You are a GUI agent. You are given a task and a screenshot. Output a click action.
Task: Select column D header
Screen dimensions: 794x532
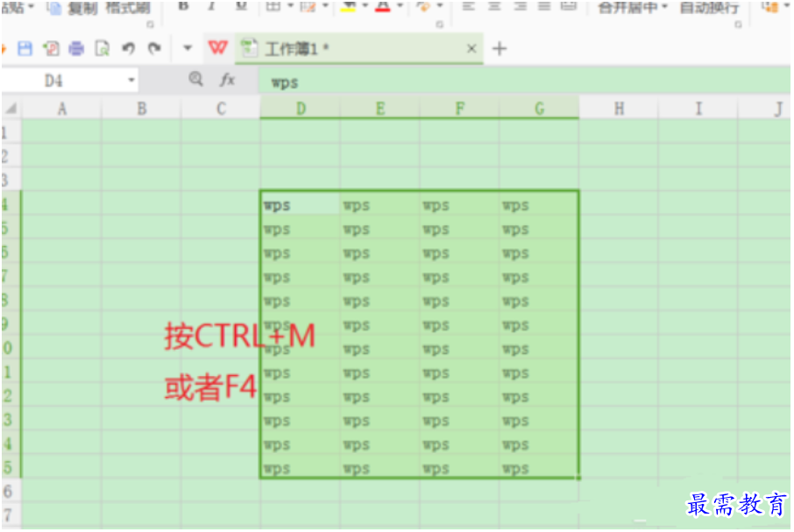pyautogui.click(x=301, y=109)
